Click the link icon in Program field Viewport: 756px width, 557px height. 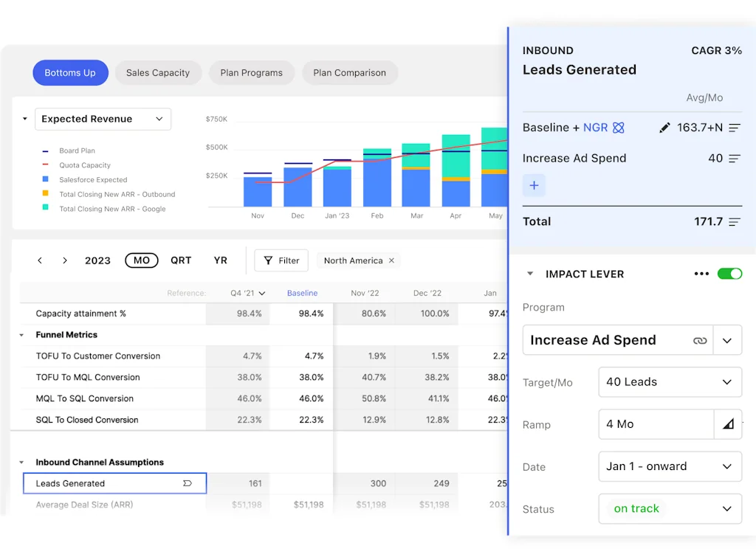click(x=700, y=341)
